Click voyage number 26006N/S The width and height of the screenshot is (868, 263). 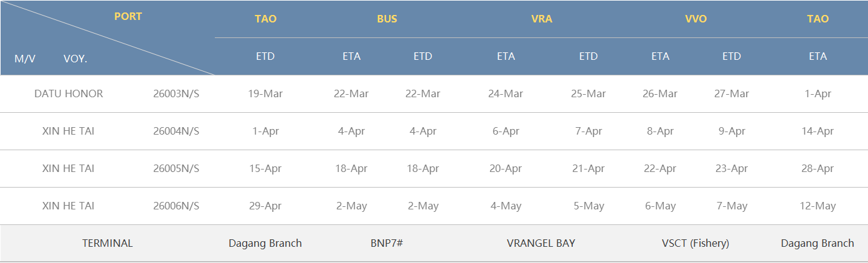coord(176,206)
